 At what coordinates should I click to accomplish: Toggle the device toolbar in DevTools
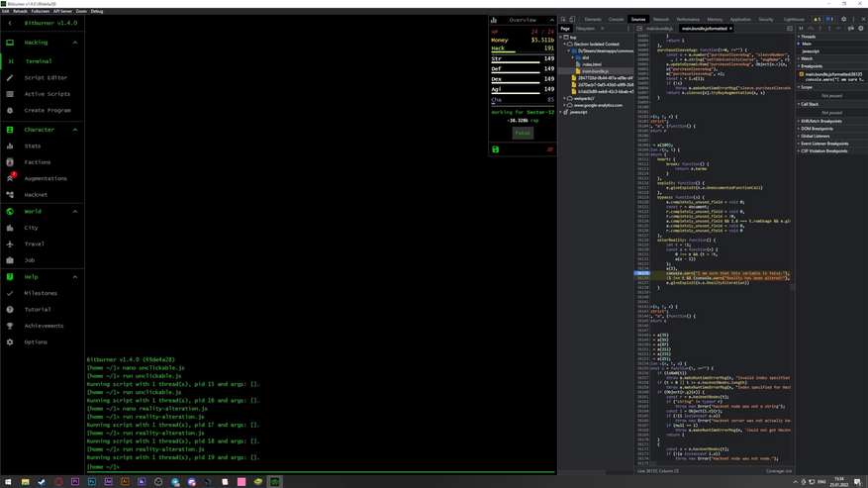[572, 19]
